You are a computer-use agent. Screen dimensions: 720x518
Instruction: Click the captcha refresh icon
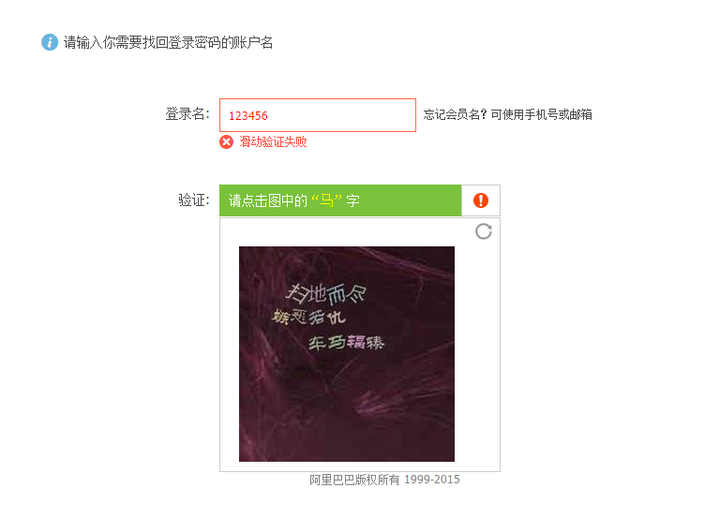[483, 231]
